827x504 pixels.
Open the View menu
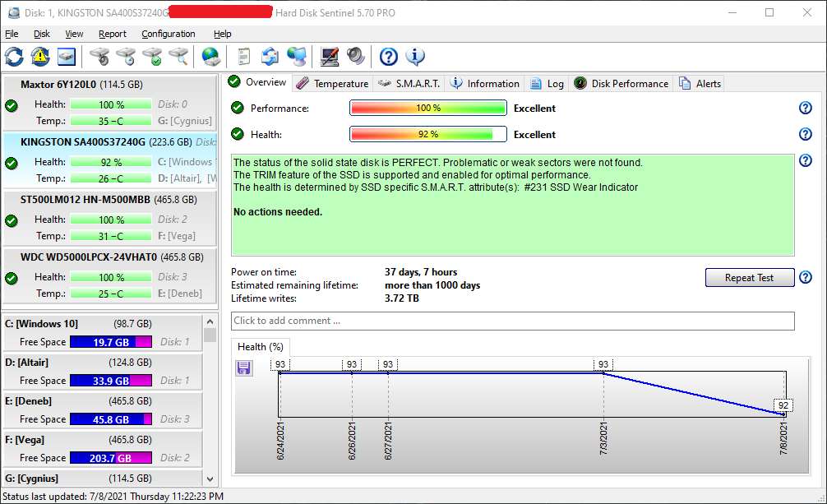coord(74,34)
